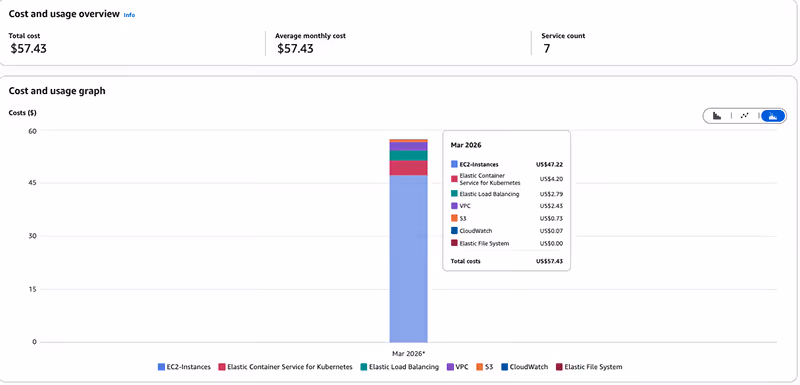800x385 pixels.
Task: Click the US$57.43 total costs value in tooltip
Action: [549, 261]
